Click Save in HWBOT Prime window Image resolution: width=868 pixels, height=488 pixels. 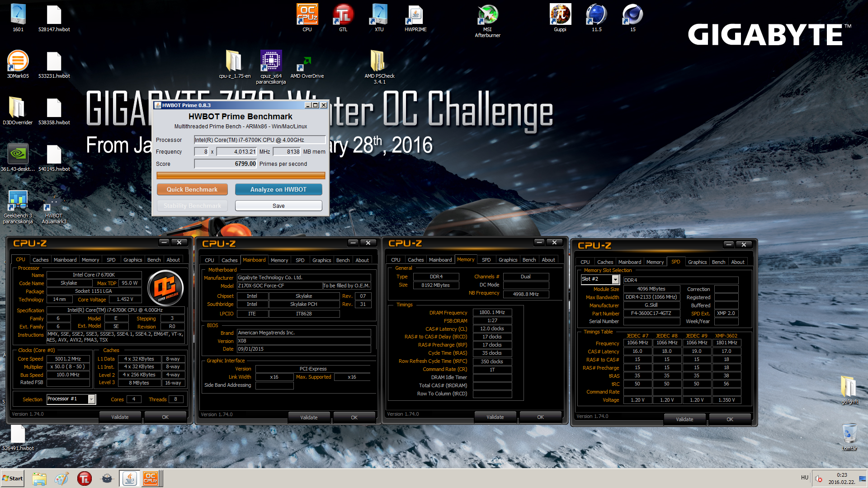pyautogui.click(x=278, y=206)
